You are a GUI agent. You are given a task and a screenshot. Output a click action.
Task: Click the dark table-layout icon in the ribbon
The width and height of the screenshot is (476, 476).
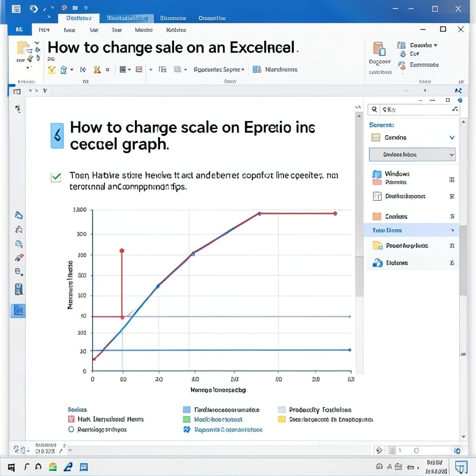(x=123, y=70)
